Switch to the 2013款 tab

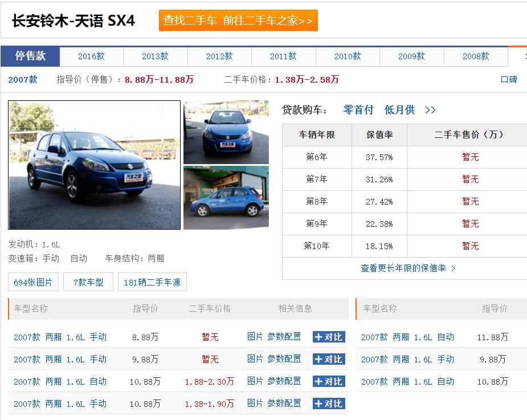(155, 56)
